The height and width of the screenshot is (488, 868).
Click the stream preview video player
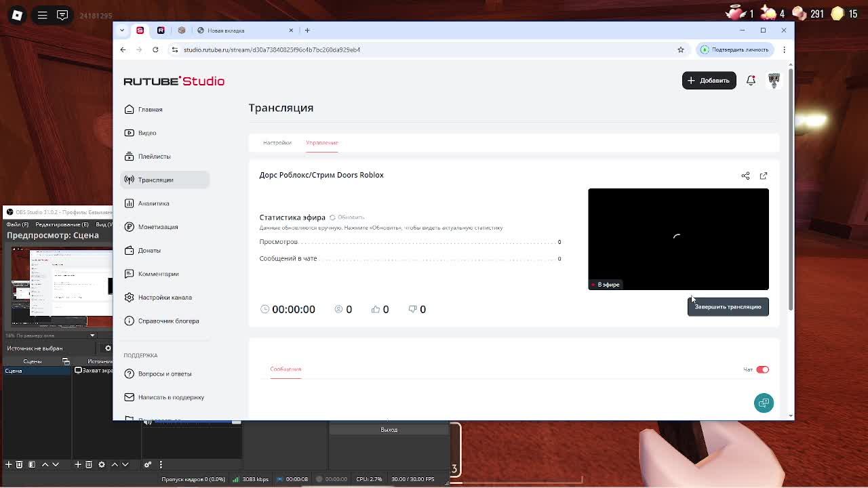(x=678, y=239)
